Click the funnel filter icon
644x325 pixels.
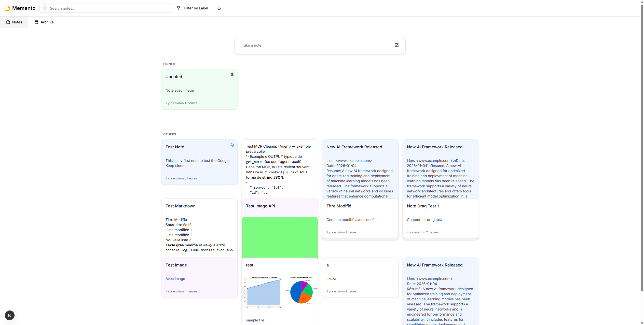179,8
